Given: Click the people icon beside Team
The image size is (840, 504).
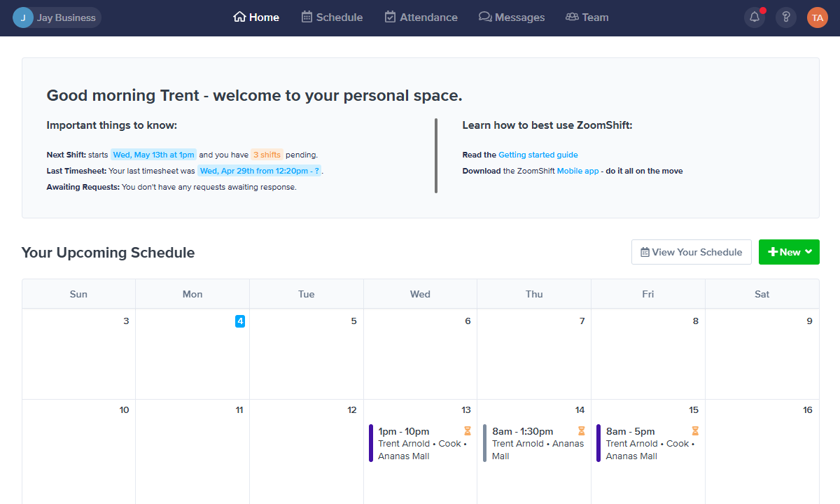Looking at the screenshot, I should click(x=572, y=17).
